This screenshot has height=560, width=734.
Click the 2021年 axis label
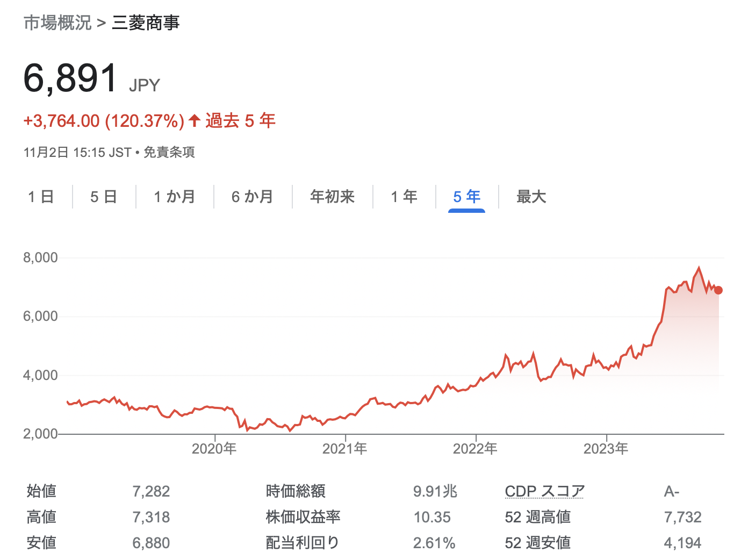pos(345,449)
